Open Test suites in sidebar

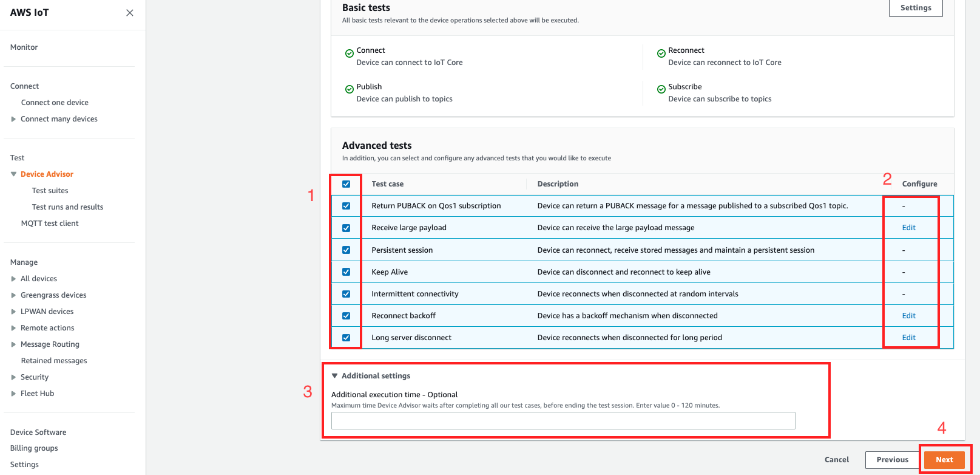point(50,191)
